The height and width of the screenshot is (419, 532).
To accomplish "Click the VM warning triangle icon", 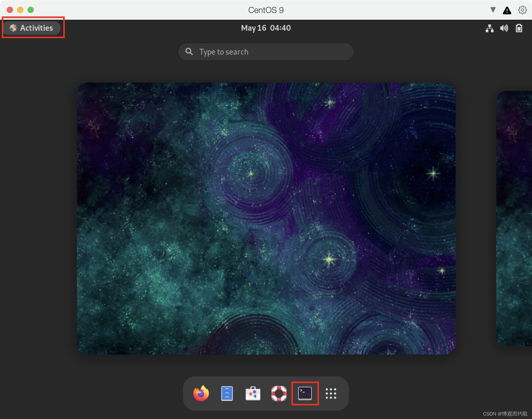I will click(507, 10).
